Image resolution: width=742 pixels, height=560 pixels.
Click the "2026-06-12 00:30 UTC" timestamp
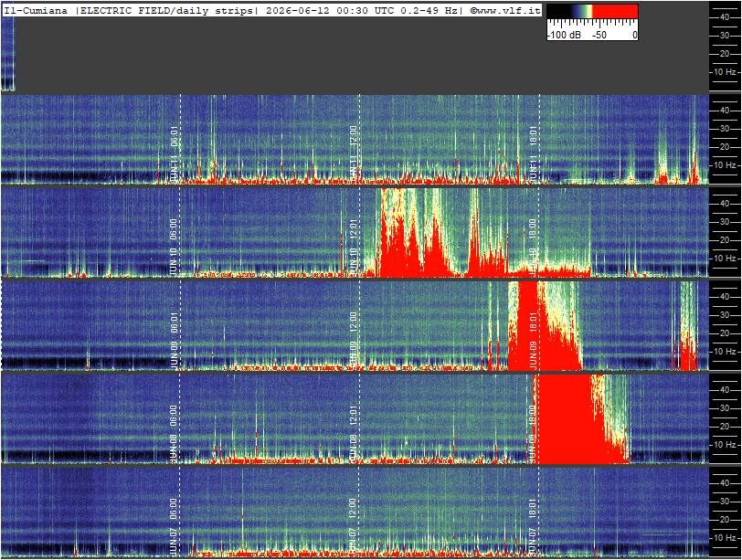click(329, 11)
